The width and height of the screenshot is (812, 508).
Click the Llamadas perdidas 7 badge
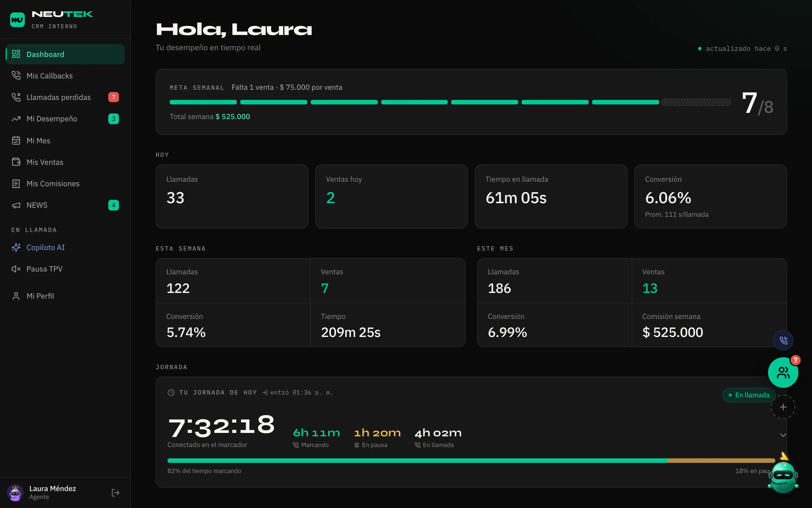pos(113,97)
